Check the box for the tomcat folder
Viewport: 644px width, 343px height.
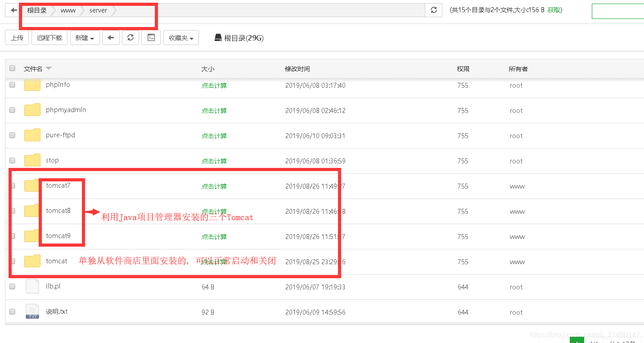pos(13,261)
